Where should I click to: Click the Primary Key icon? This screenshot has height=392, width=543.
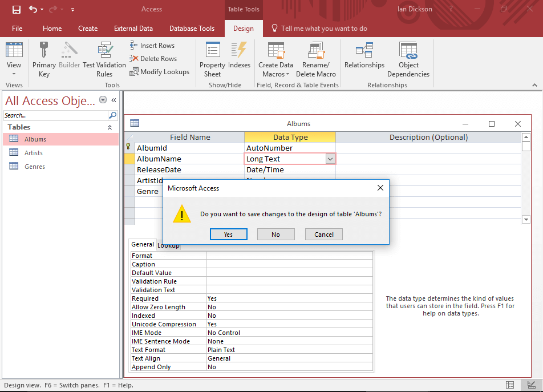44,50
